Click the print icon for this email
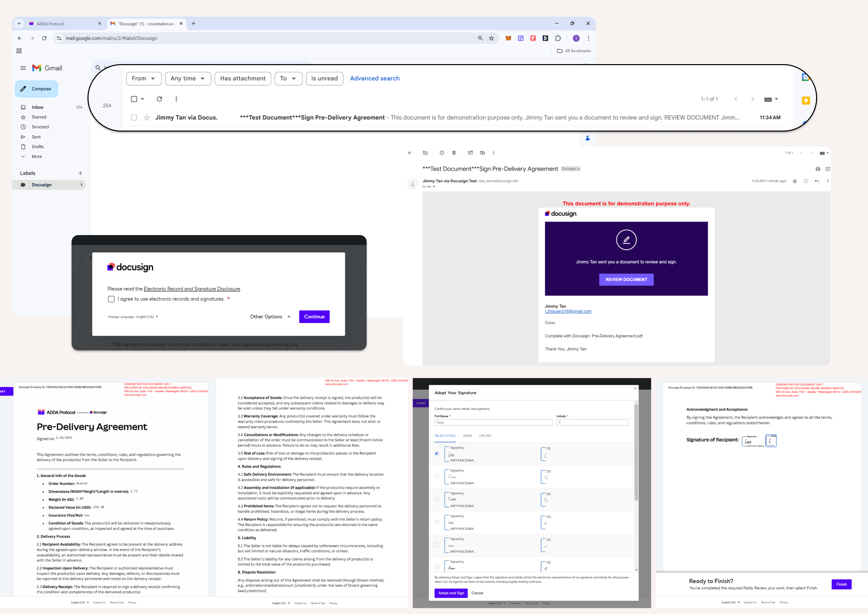The height and width of the screenshot is (614, 868). (x=818, y=169)
